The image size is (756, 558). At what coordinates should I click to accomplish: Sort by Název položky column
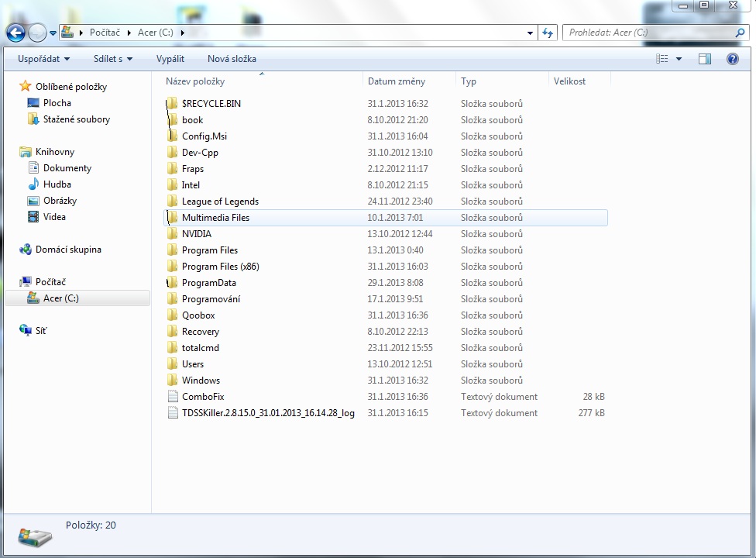[x=195, y=81]
